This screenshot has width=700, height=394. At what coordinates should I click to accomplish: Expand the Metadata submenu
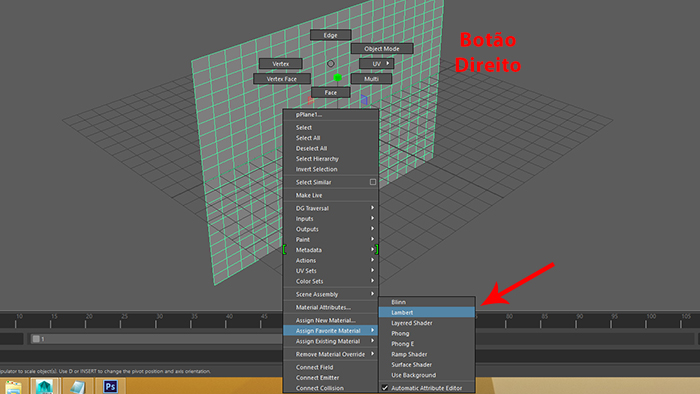click(x=331, y=250)
